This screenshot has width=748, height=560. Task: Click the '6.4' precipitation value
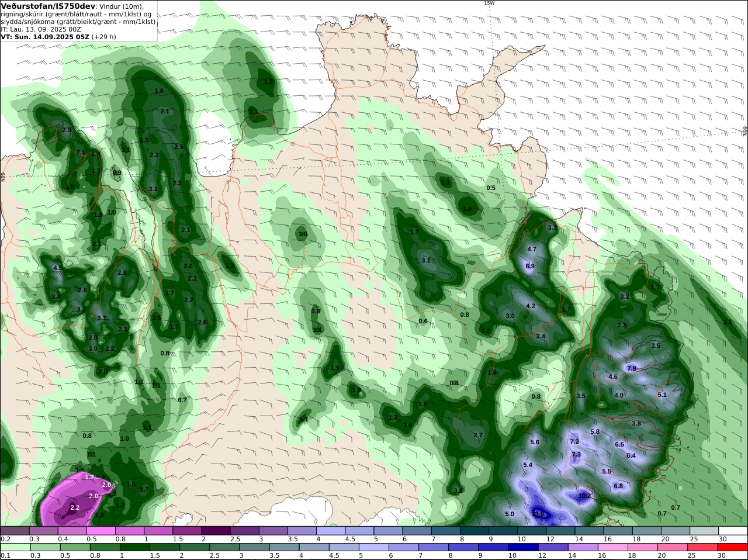tap(631, 455)
